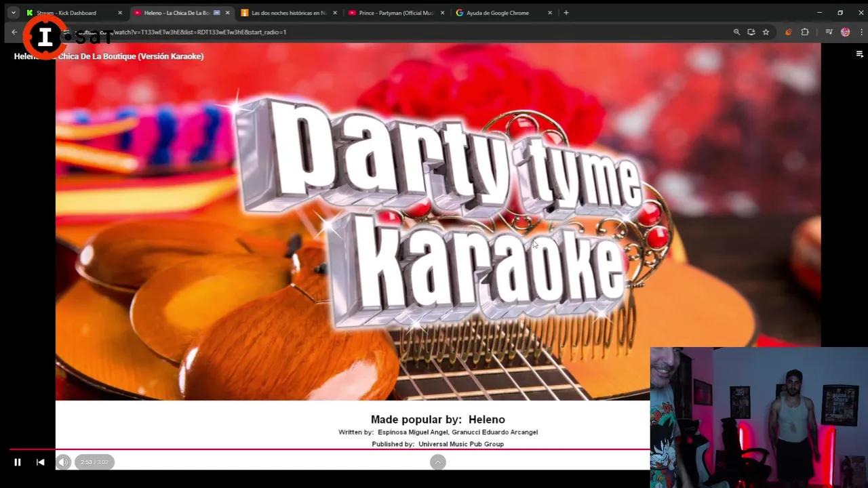Click the audio indicator on Heleno tab

tap(216, 13)
